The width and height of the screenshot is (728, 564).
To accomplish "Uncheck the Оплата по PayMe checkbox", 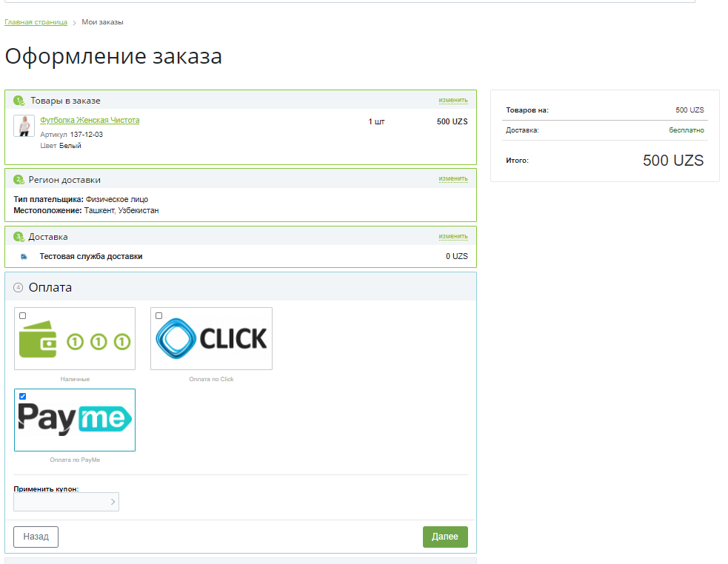I will [x=22, y=397].
